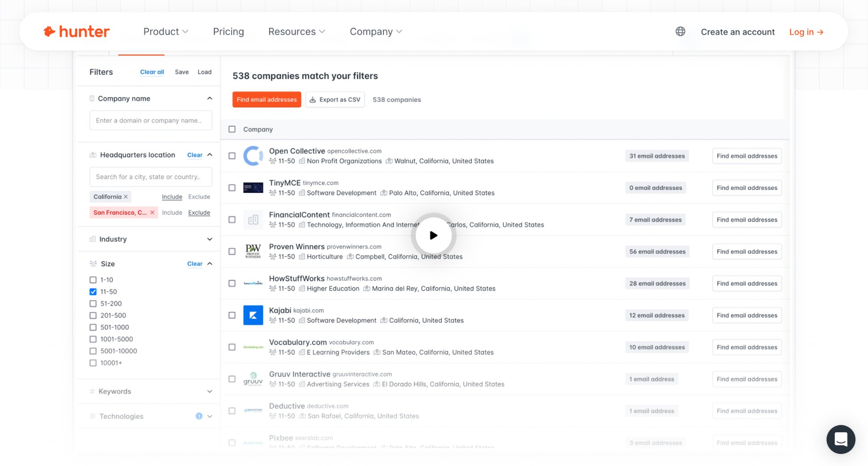Viewport: 868px width, 466px height.
Task: Open the Resources dropdown menu
Action: (296, 32)
